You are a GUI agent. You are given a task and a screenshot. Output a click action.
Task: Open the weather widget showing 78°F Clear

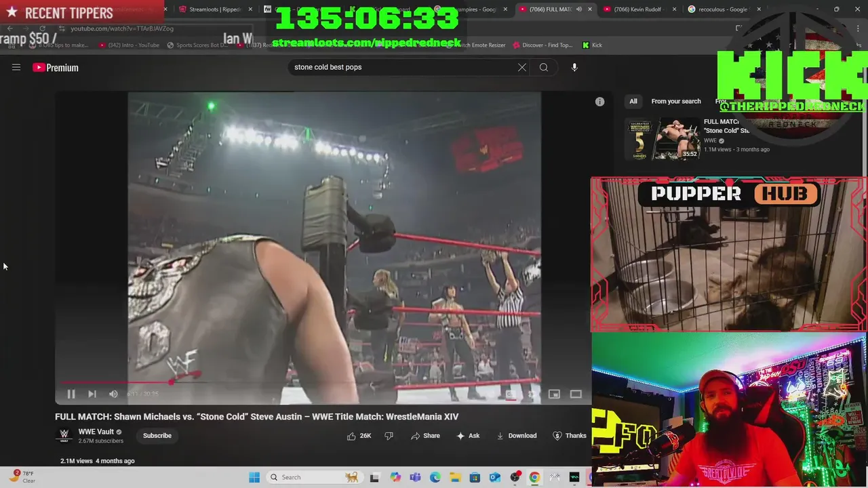pos(24,477)
